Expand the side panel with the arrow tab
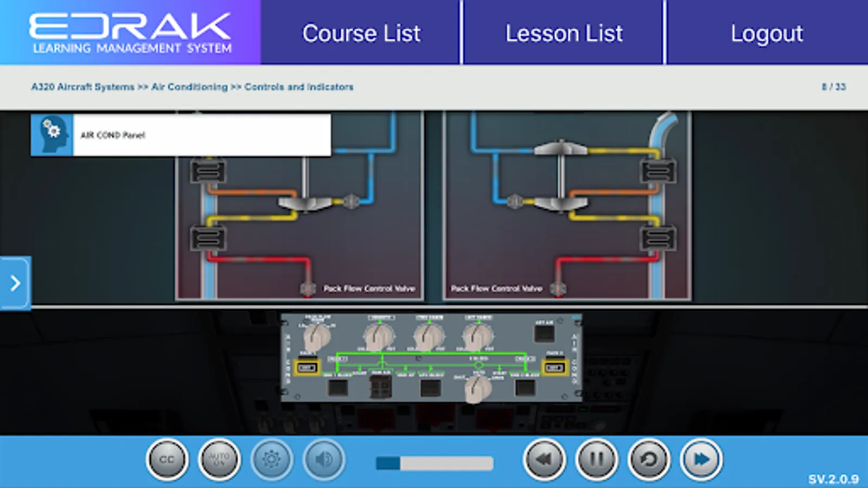The image size is (868, 488). pyautogui.click(x=15, y=282)
